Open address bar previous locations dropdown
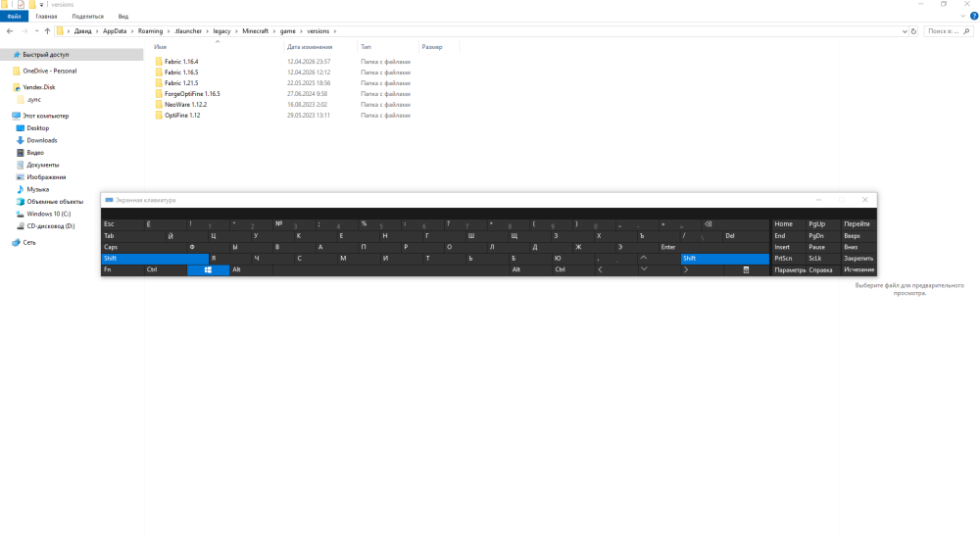 click(x=905, y=31)
